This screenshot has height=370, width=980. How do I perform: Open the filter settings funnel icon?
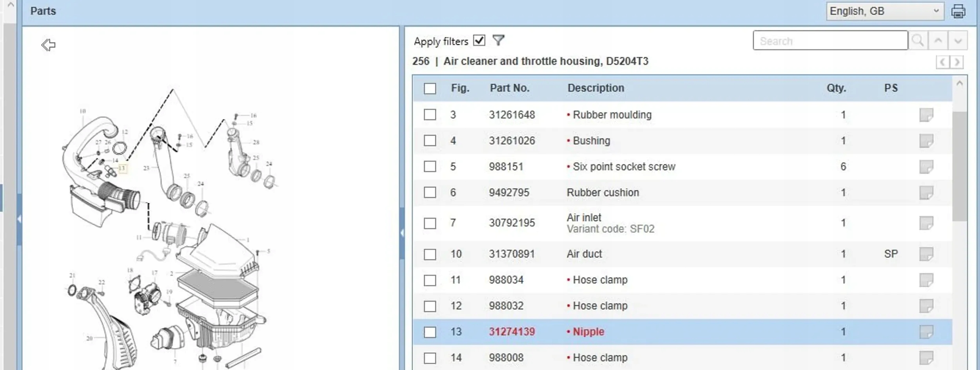pyautogui.click(x=498, y=40)
